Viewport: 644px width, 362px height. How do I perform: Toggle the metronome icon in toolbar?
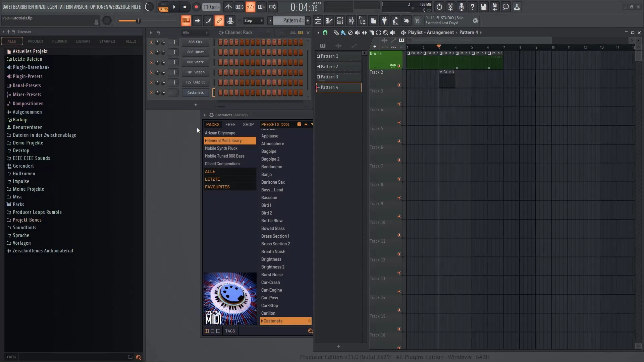click(x=229, y=7)
